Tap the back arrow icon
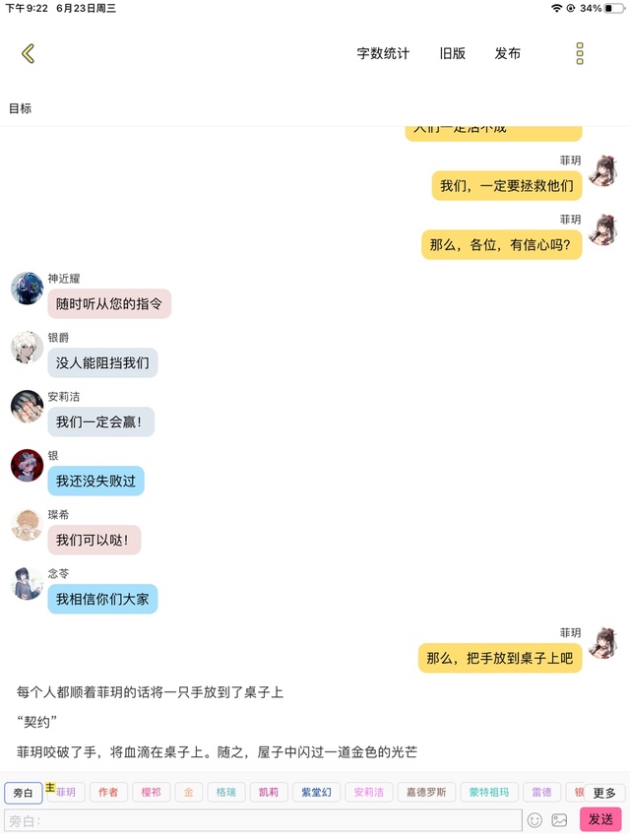The height and width of the screenshot is (840, 630). [28, 53]
